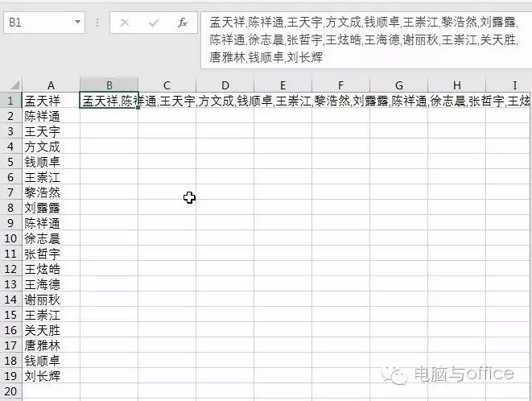Click cell A18 containing 钱顺卓
Screen dimensions: 532x401
point(51,360)
